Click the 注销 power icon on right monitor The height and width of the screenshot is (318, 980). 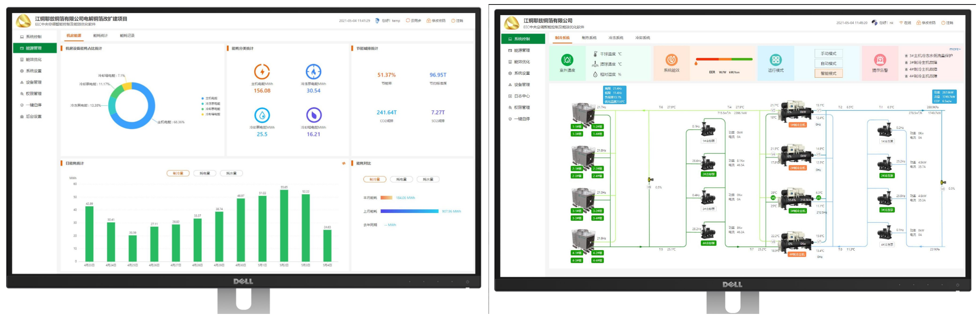coord(943,23)
